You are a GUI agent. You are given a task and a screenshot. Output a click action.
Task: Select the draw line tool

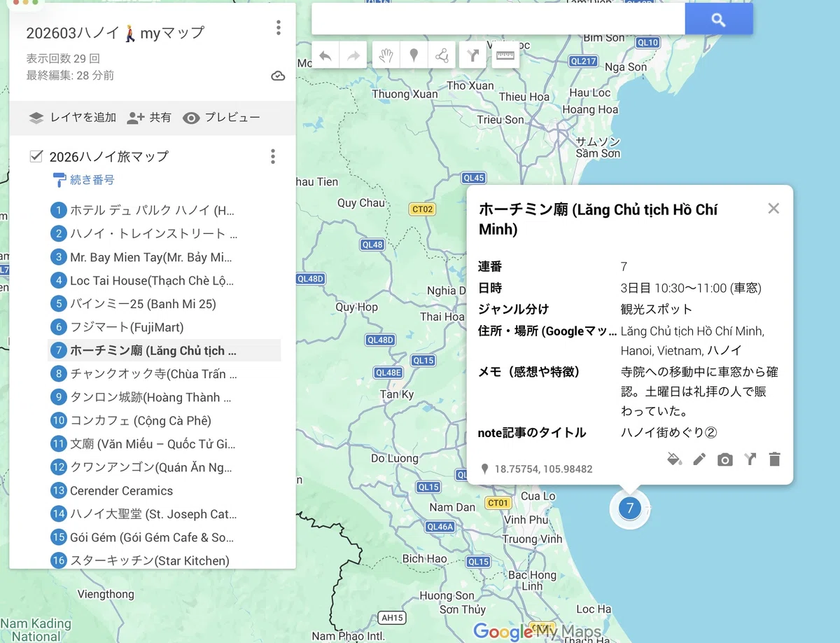click(442, 55)
